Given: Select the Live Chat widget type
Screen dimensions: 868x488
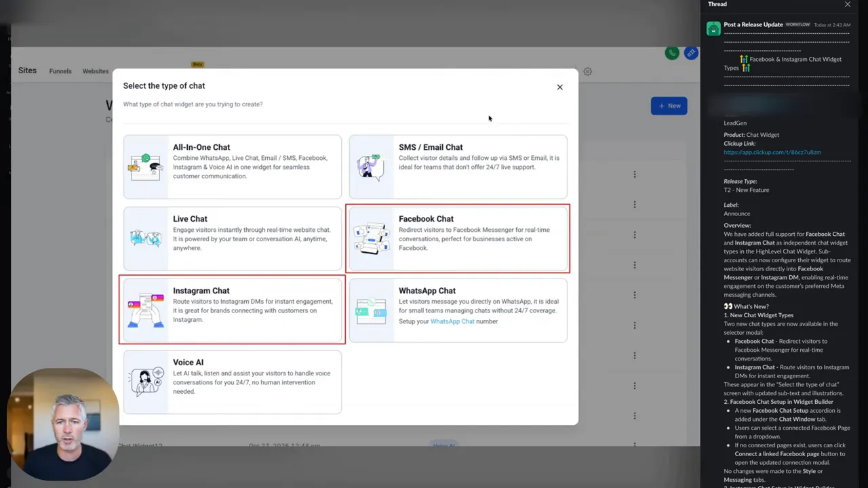Looking at the screenshot, I should point(233,239).
